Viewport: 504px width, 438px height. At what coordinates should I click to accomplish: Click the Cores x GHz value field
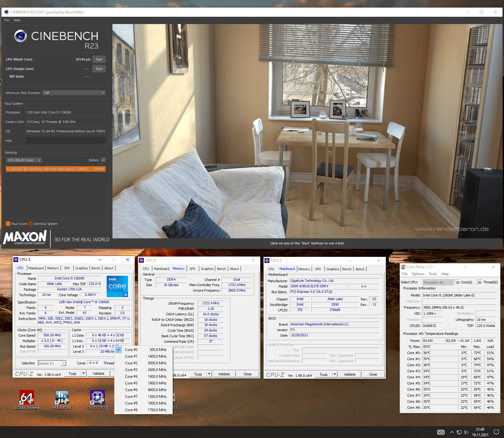[66, 122]
